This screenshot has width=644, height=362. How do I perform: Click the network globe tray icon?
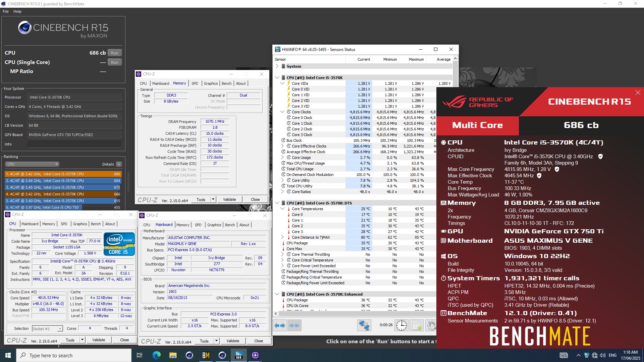click(595, 355)
